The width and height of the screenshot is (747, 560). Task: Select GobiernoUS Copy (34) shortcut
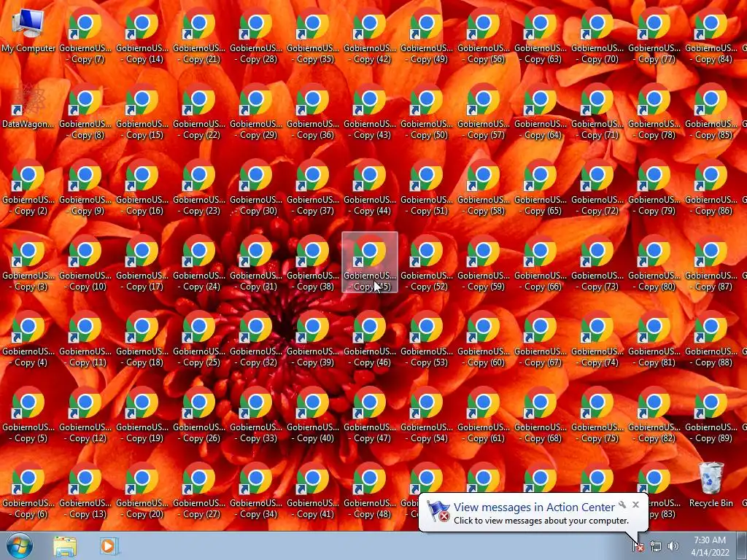256,490
